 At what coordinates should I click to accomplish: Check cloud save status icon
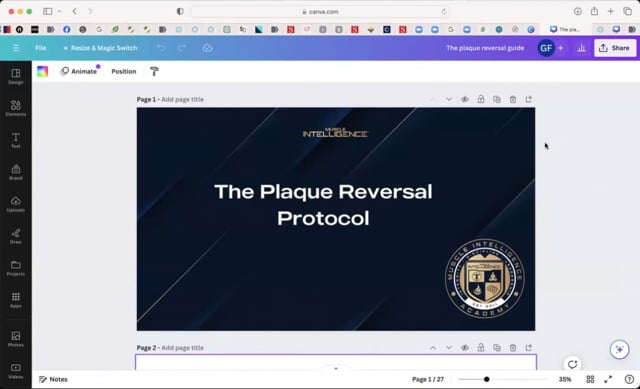[x=207, y=48]
